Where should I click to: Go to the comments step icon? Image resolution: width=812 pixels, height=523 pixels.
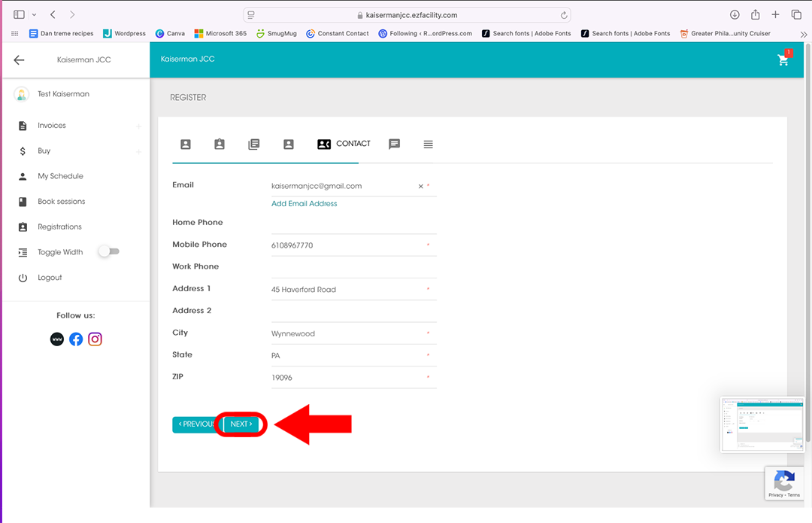[394, 144]
